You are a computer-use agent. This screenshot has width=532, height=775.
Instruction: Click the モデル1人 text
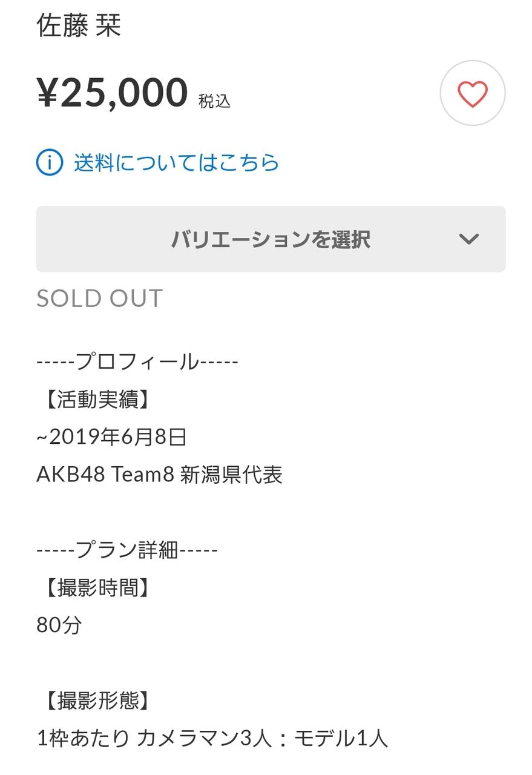coord(341,738)
